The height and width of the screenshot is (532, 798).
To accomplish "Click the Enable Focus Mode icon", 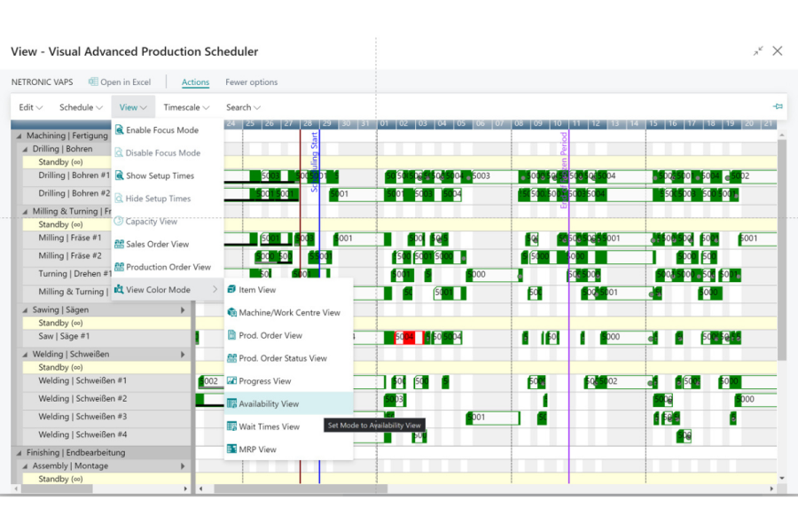I will tap(119, 130).
